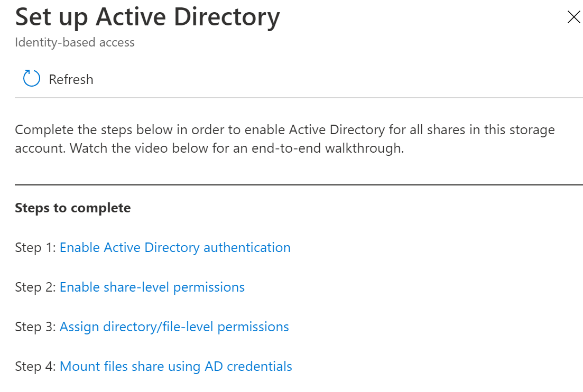Viewport: 583px width, 392px height.
Task: Click the "Step 3:" label text
Action: [x=35, y=326]
